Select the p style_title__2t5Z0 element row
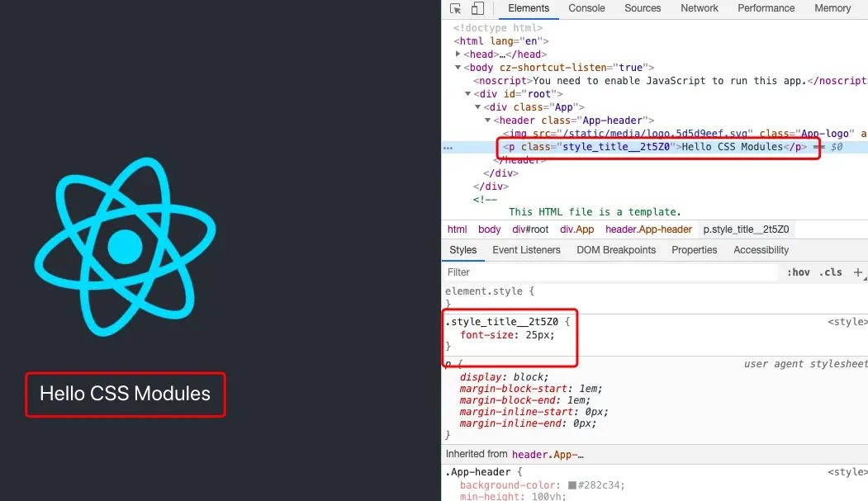This screenshot has height=501, width=868. point(654,147)
